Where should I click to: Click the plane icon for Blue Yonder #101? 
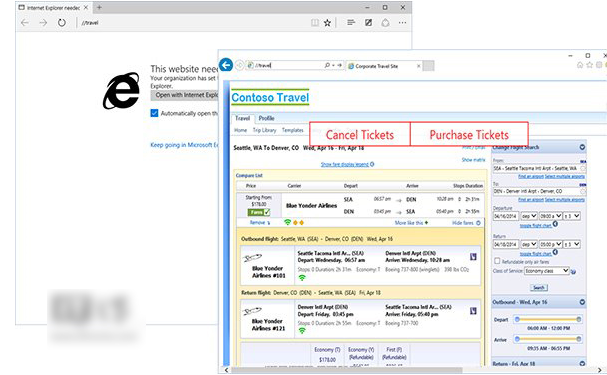point(252,258)
